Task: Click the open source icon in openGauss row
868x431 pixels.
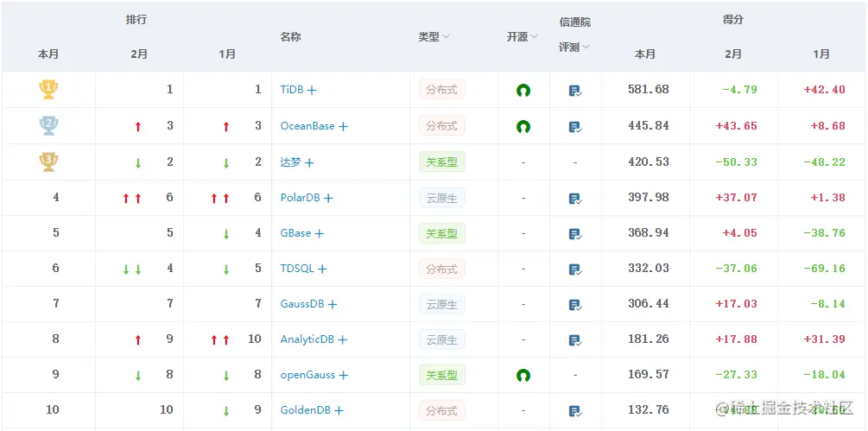Action: point(523,375)
